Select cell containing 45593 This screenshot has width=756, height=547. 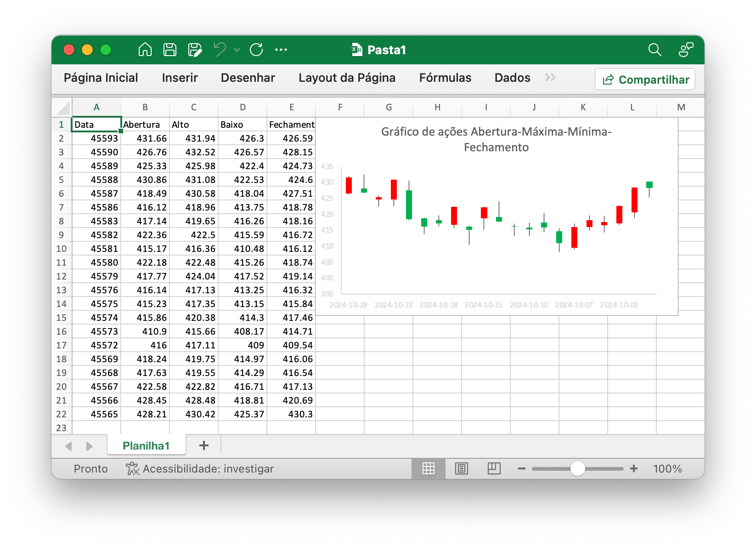[96, 138]
